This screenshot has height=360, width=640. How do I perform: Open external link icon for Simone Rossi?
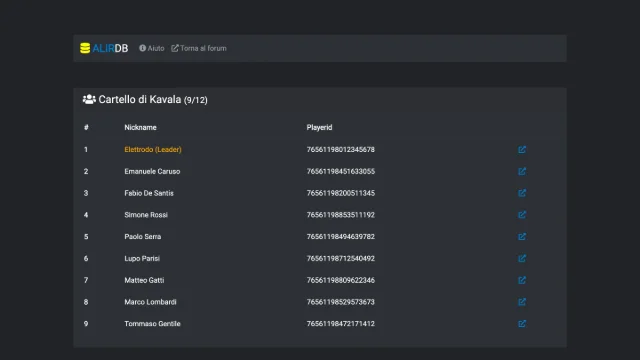pos(522,215)
